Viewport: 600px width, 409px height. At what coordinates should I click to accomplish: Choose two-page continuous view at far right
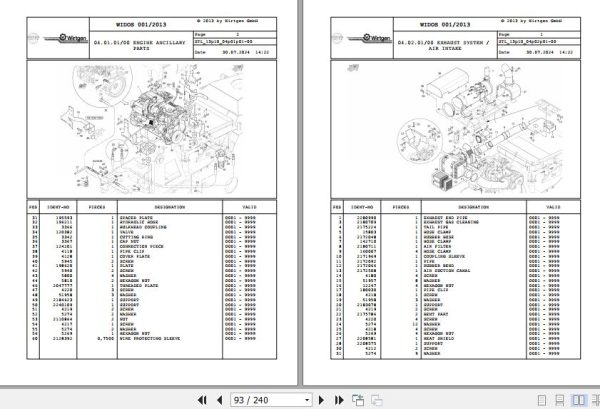coord(596,400)
